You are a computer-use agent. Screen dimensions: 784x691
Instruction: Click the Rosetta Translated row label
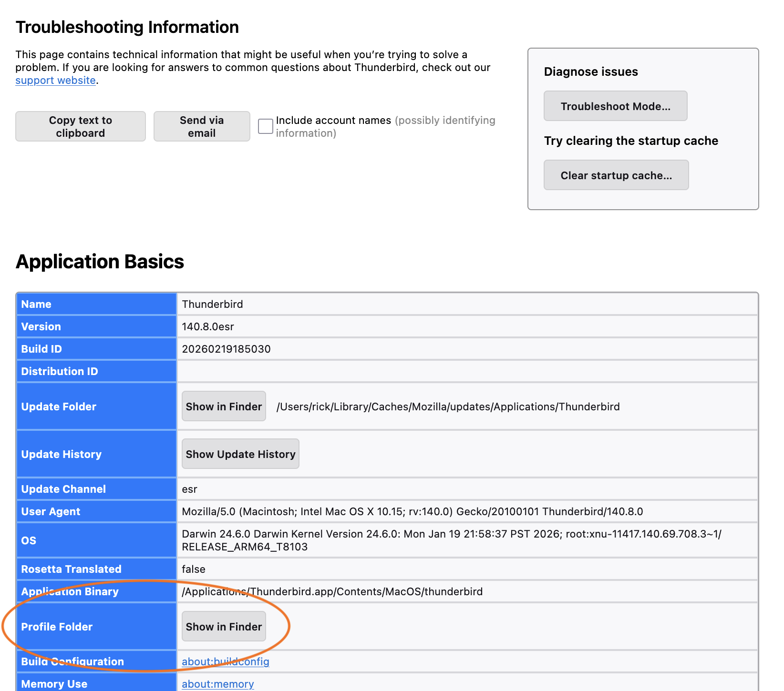click(x=72, y=569)
